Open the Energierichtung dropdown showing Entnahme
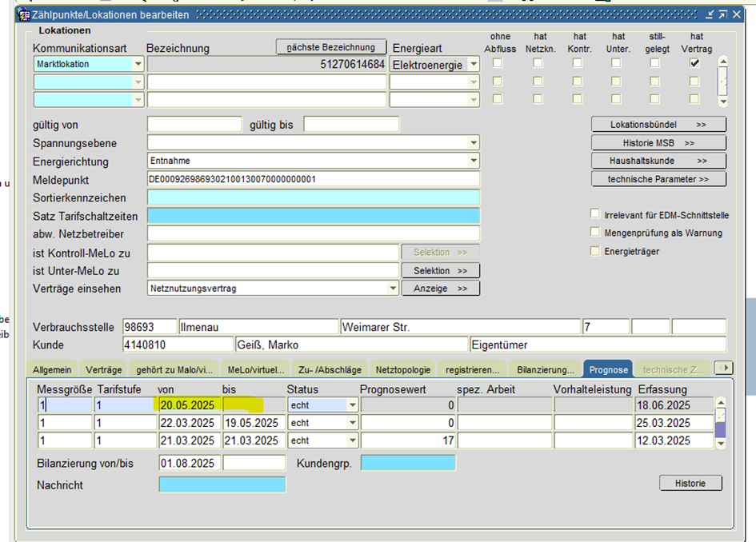 coord(473,161)
